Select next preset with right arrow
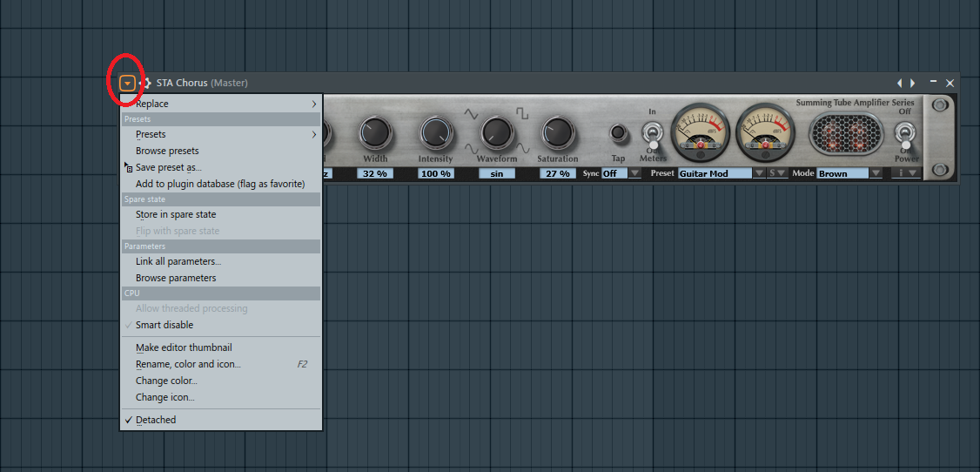 click(x=912, y=83)
